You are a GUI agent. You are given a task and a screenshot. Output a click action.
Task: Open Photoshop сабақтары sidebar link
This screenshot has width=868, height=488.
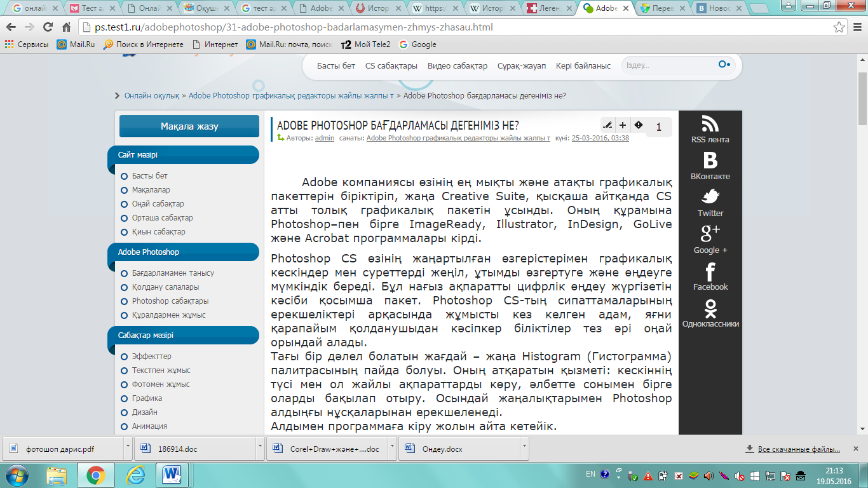(x=170, y=301)
